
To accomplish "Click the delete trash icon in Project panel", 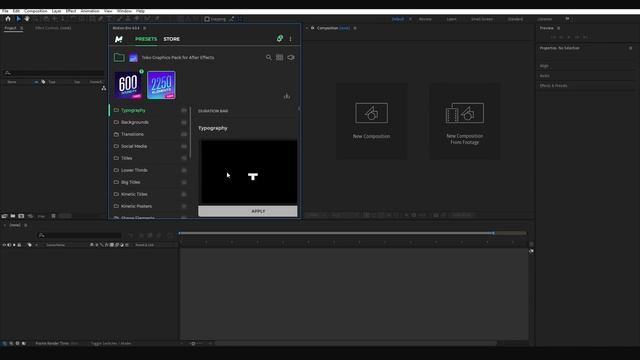I will tap(53, 216).
